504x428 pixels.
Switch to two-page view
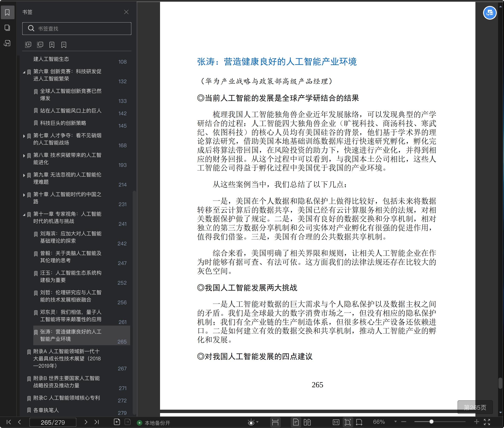click(307, 422)
